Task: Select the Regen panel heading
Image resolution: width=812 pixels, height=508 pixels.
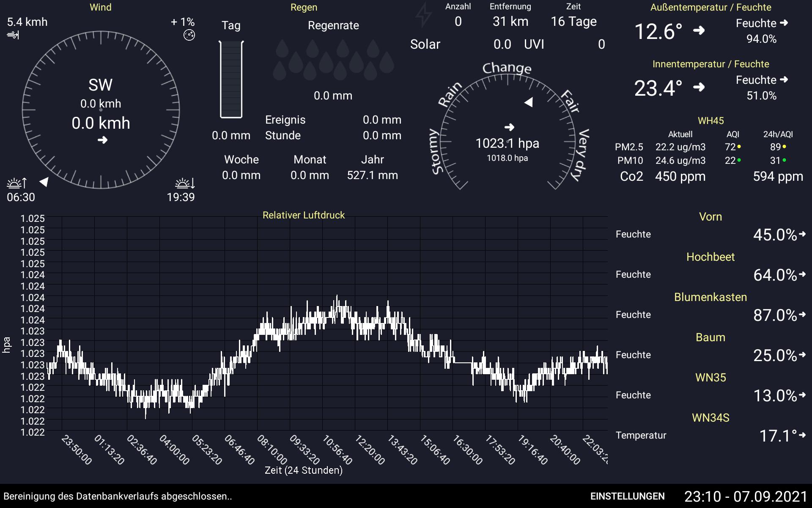Action: point(304,7)
